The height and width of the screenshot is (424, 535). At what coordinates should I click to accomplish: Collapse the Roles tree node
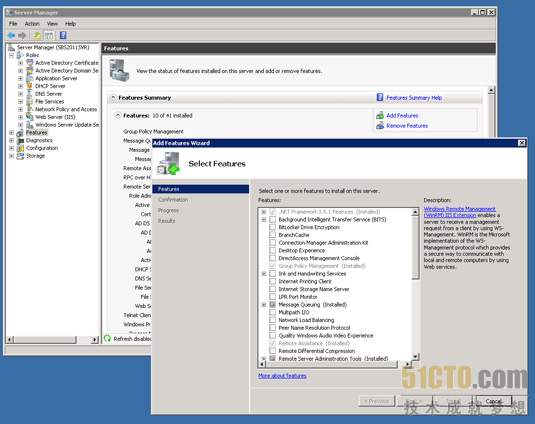[12, 55]
